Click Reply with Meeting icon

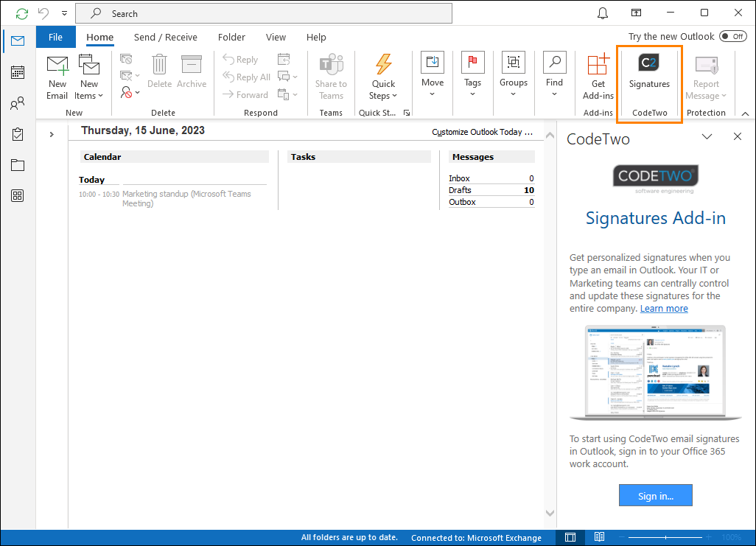click(x=284, y=60)
